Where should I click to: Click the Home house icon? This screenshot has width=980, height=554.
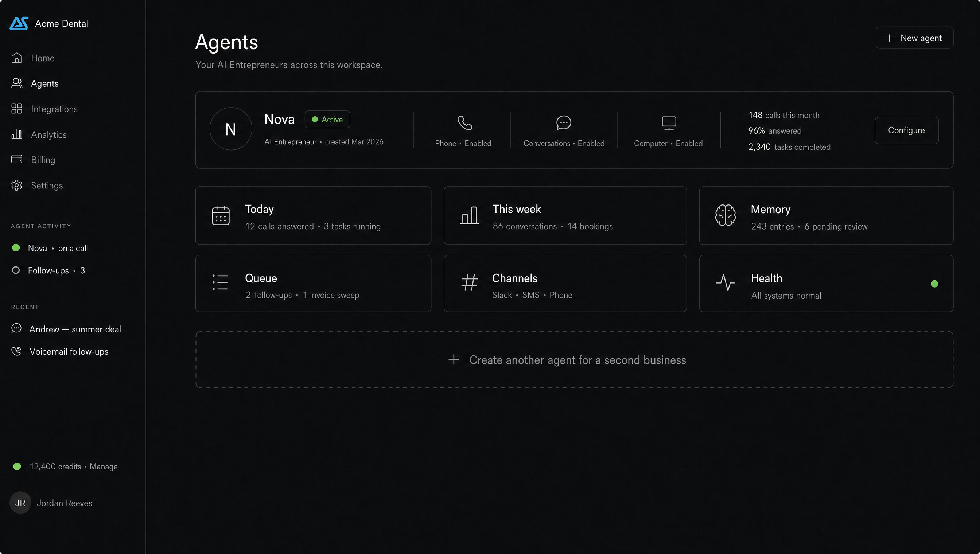coord(17,58)
